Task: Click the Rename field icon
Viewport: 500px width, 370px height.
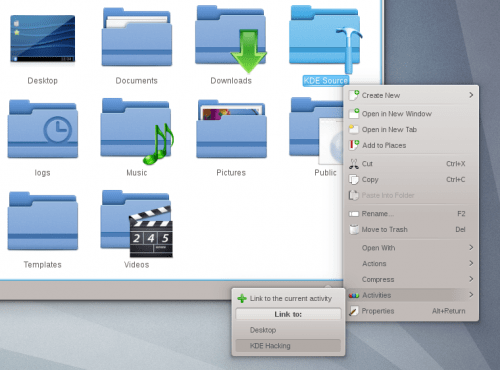Action: tap(354, 214)
